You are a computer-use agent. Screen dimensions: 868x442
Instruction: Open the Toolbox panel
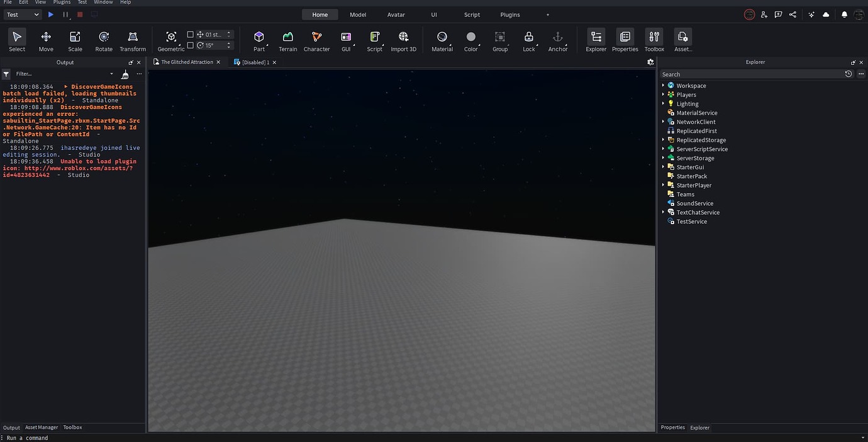(654, 40)
